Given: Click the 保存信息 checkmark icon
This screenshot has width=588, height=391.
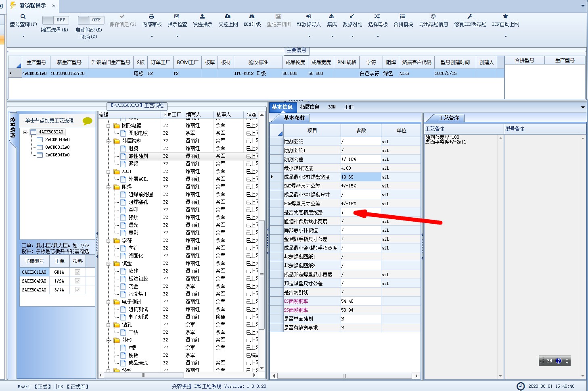Looking at the screenshot, I should point(122,17).
